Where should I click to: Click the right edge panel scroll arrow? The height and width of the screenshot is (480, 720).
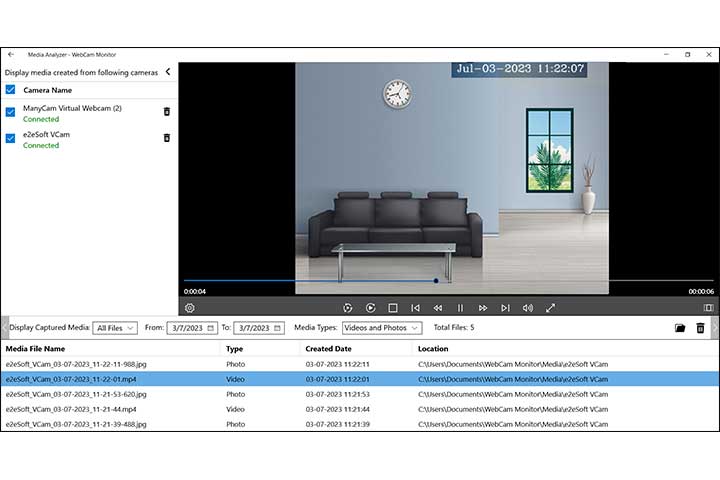tap(715, 328)
